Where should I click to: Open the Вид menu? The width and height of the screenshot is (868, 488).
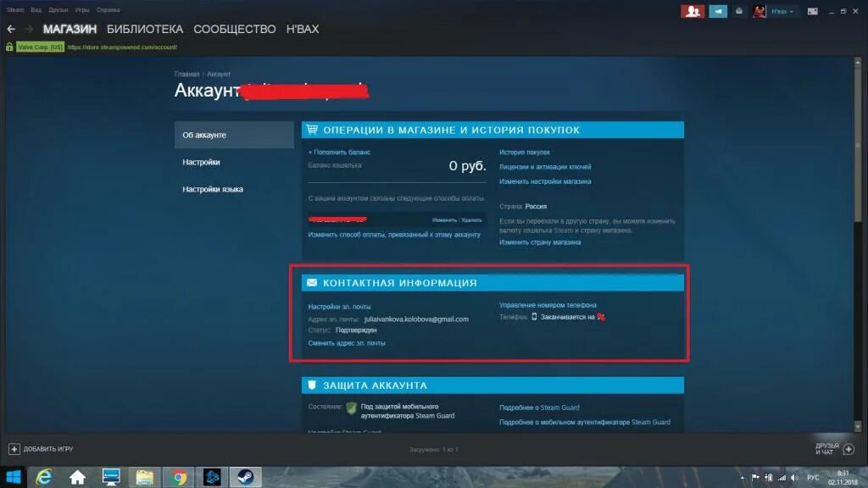36,10
